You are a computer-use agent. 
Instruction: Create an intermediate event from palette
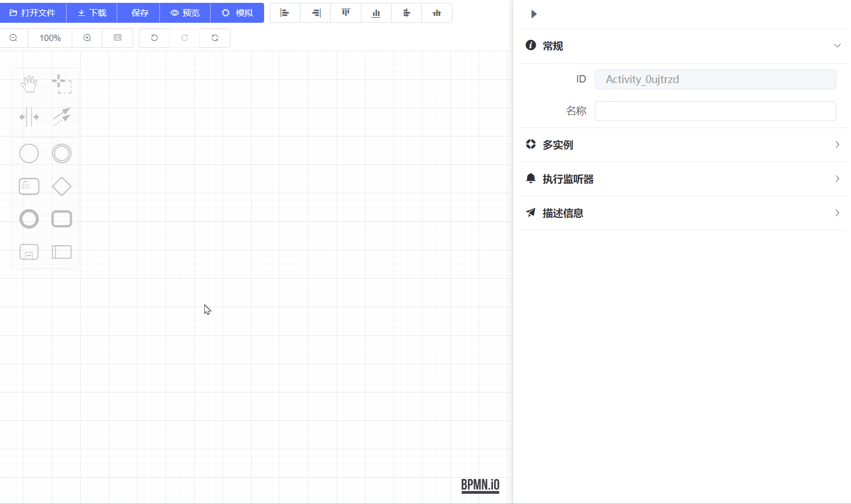[61, 154]
